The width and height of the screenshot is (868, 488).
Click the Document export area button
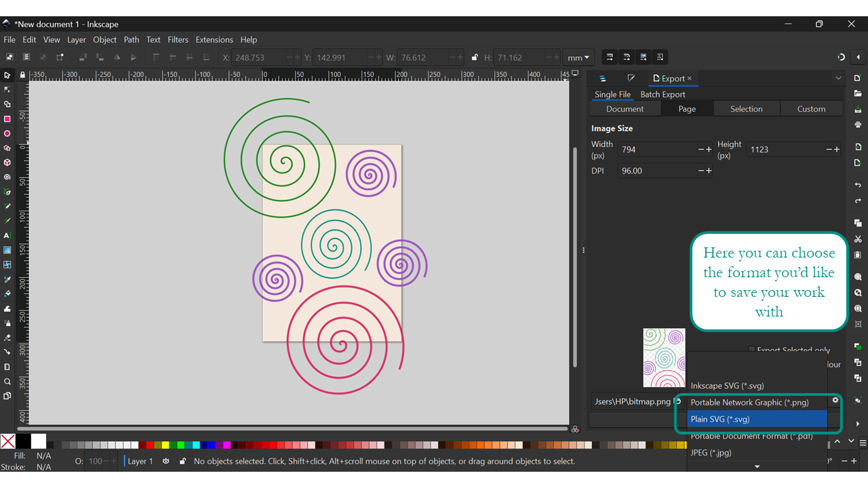(x=625, y=109)
